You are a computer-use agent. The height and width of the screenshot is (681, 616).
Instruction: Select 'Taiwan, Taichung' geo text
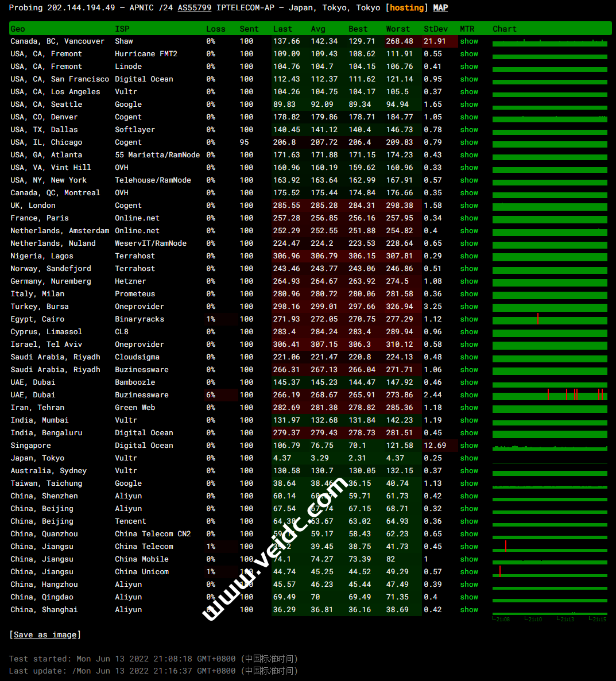click(46, 483)
